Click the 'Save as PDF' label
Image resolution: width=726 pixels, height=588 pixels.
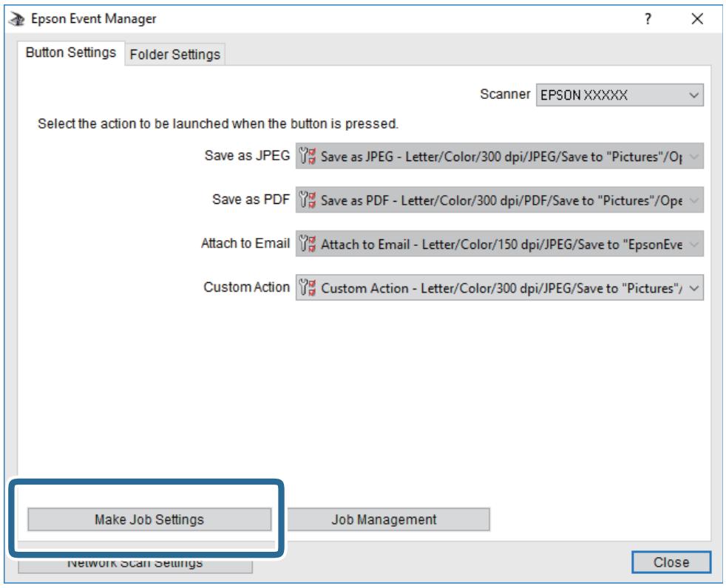(x=251, y=199)
